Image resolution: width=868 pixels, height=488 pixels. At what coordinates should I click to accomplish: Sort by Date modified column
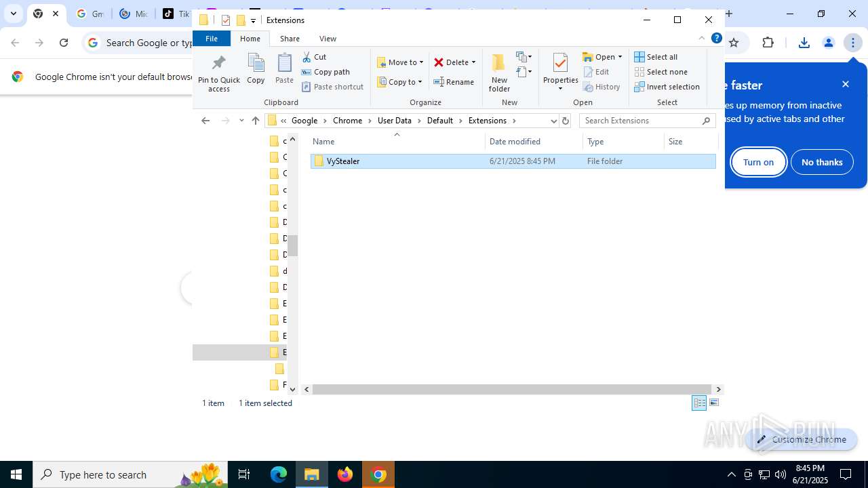[x=534, y=142]
